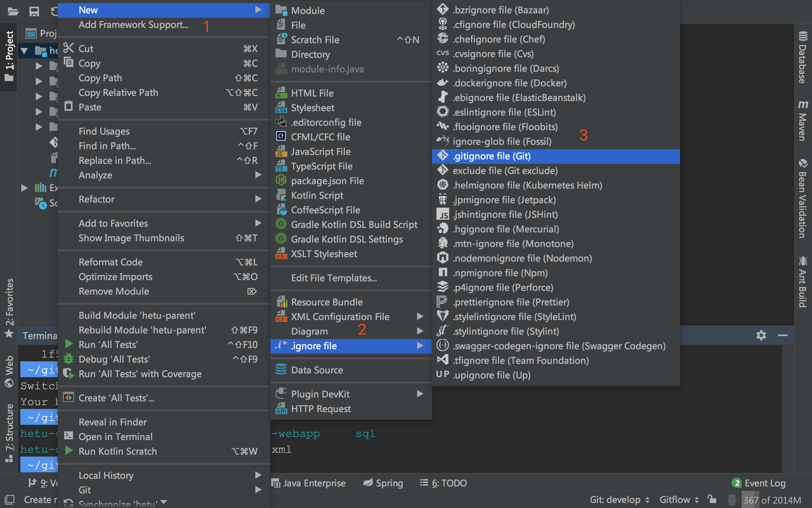Click the HTTP Request API icon
The width and height of the screenshot is (812, 508).
pyautogui.click(x=281, y=409)
